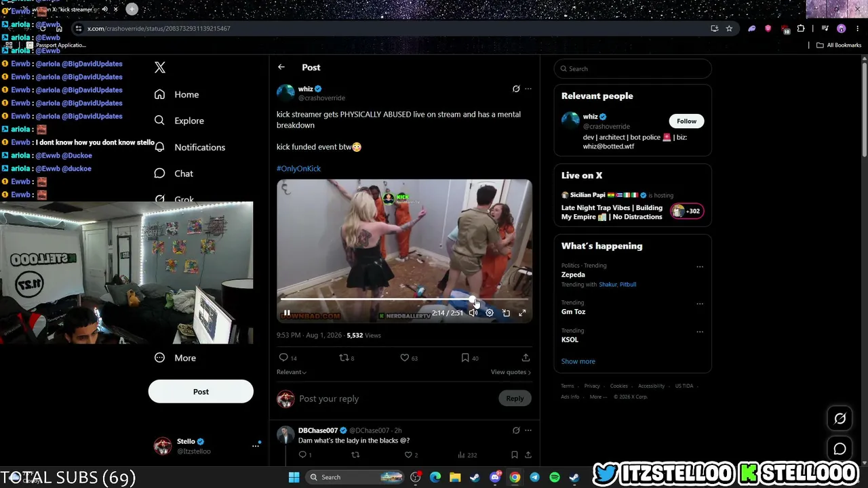Image resolution: width=868 pixels, height=488 pixels.
Task: Click the browser address bar URL
Action: pos(159,28)
